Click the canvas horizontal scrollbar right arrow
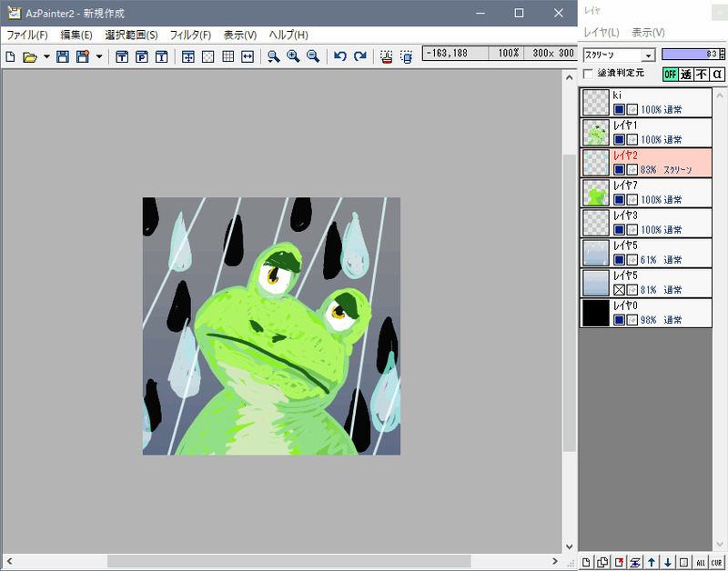 click(x=555, y=561)
